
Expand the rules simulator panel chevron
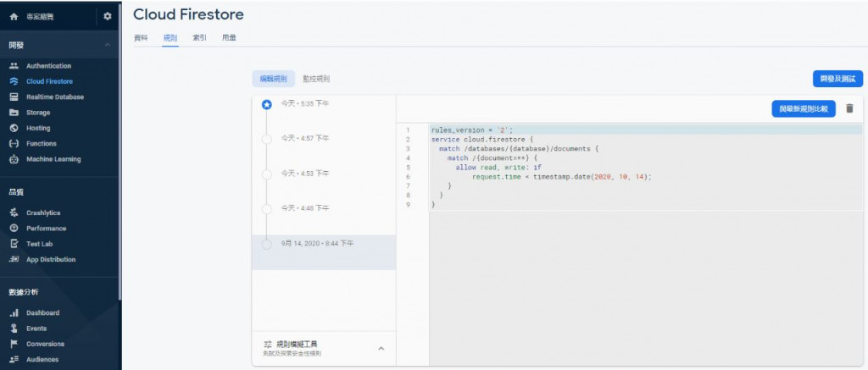(381, 349)
